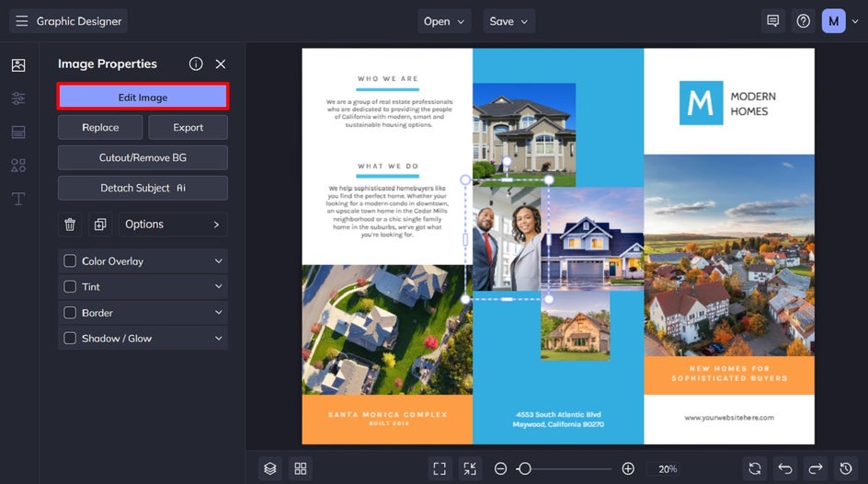The image size is (868, 484).
Task: Toggle the grid view icon
Action: [x=301, y=468]
